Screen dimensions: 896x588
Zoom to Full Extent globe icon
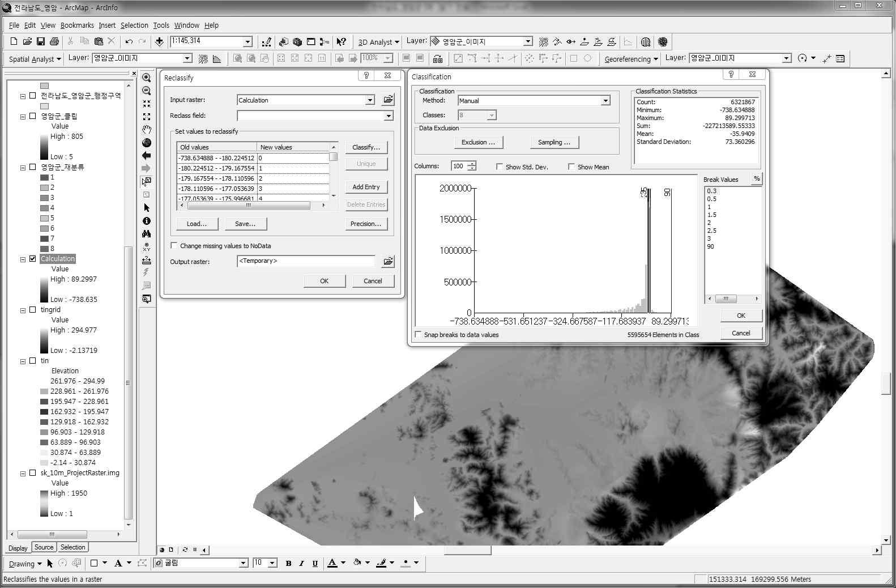click(147, 143)
